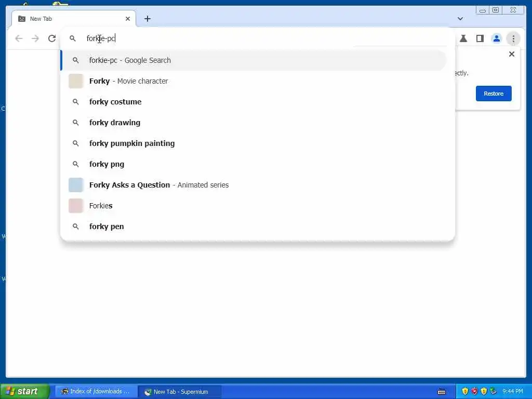Dismiss the restore pages bubble

tap(512, 54)
